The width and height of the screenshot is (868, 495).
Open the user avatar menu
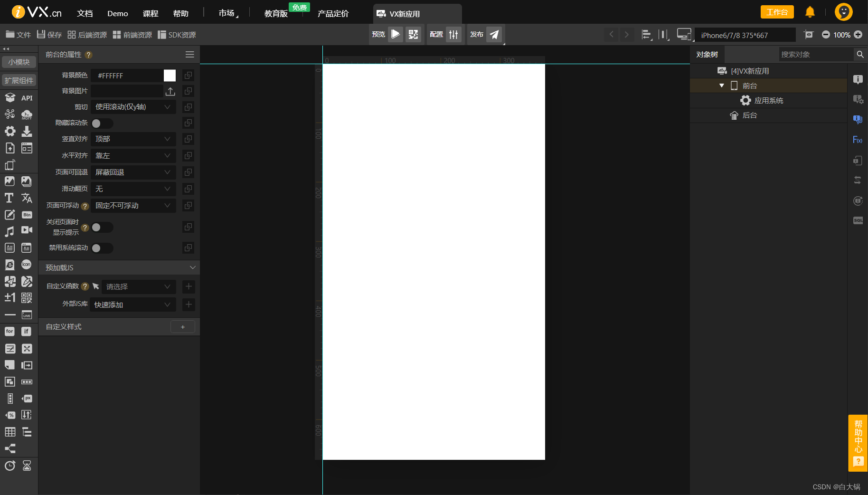click(x=844, y=12)
